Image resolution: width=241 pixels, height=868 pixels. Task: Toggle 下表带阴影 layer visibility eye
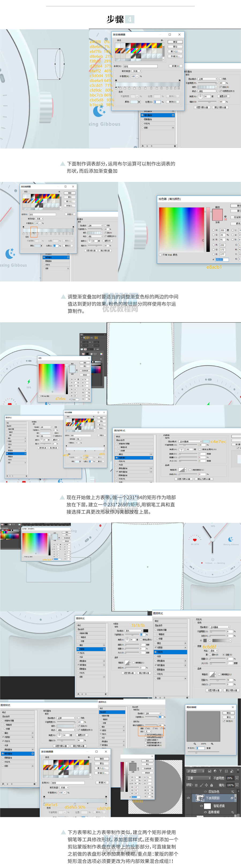coord(188,798)
